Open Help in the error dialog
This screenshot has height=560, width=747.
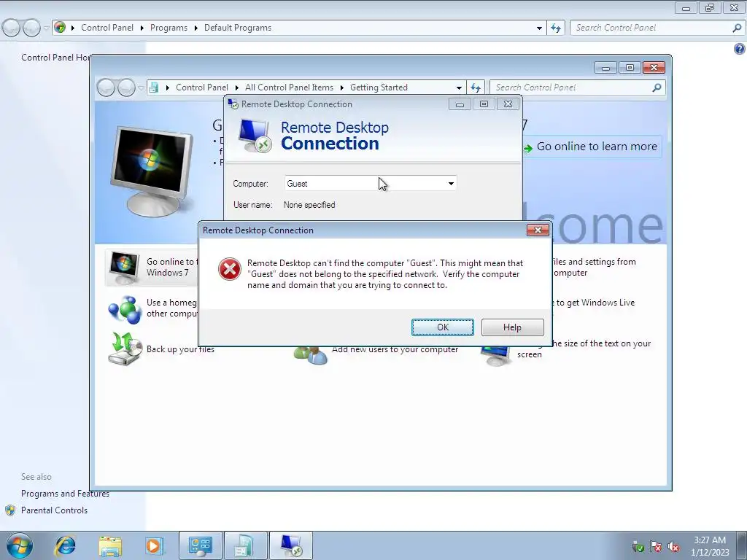pyautogui.click(x=512, y=327)
